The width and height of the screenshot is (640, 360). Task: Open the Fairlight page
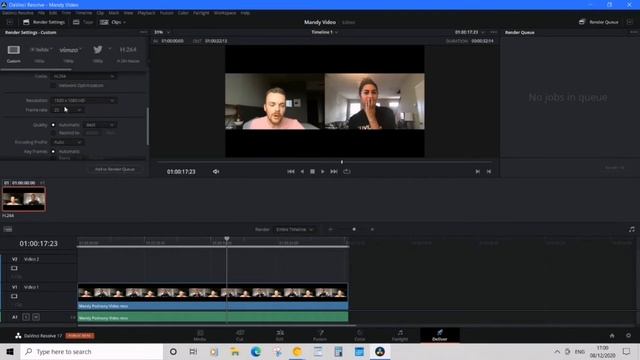coord(400,336)
